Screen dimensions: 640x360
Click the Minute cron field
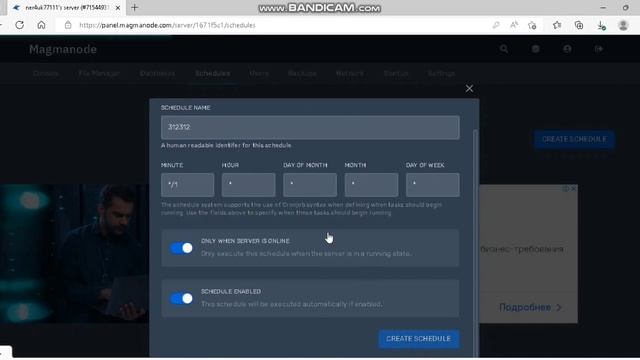click(187, 185)
